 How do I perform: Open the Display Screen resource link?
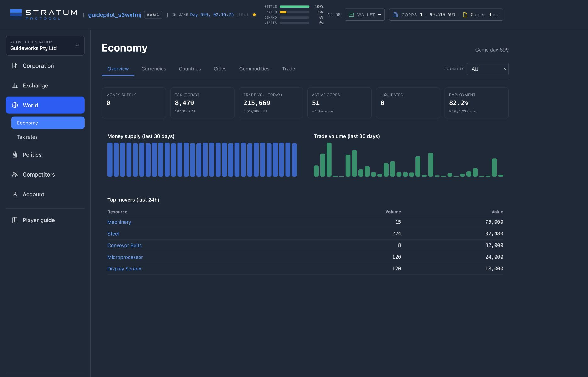click(124, 269)
